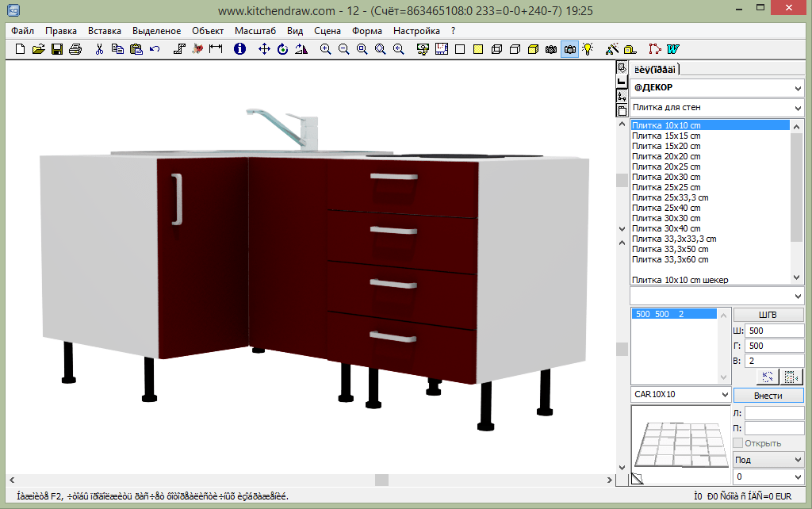This screenshot has height=509, width=812.
Task: Click the Save diskette icon
Action: pyautogui.click(x=57, y=49)
